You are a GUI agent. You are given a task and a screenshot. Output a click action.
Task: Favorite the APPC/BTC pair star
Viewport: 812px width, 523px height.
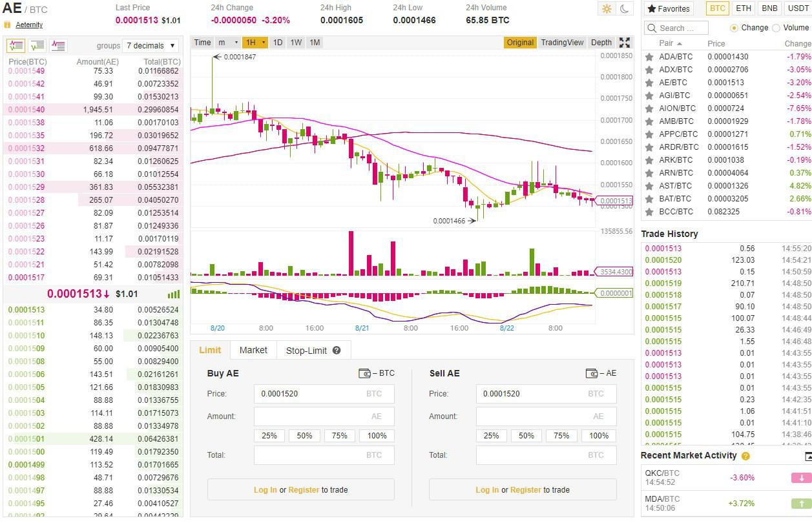(x=649, y=134)
